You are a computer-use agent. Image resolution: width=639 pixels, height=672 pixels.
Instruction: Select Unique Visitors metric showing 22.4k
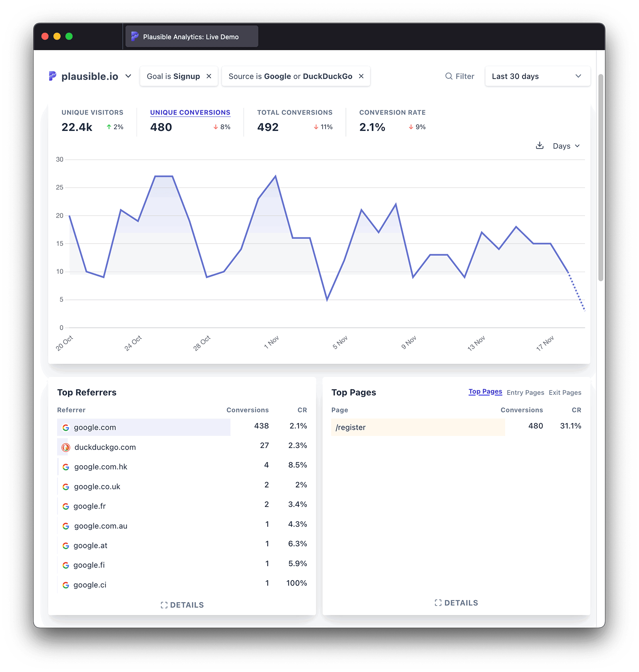click(x=92, y=120)
